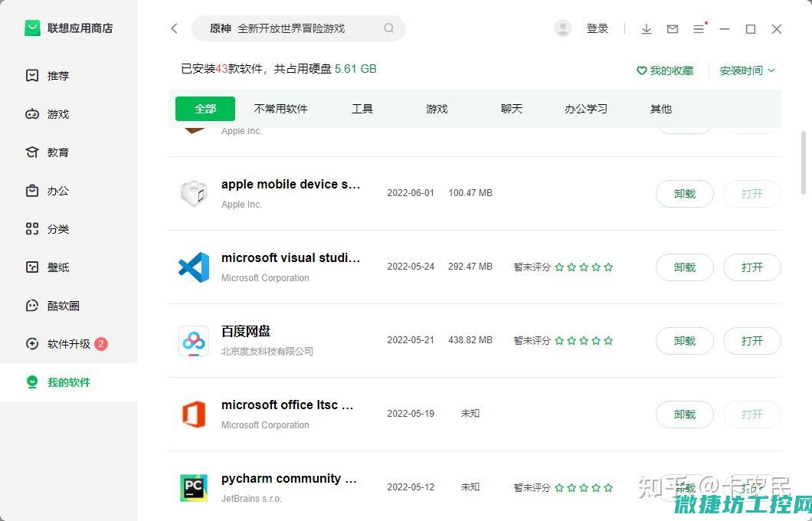Click the Visual Studio Code app icon

(194, 267)
